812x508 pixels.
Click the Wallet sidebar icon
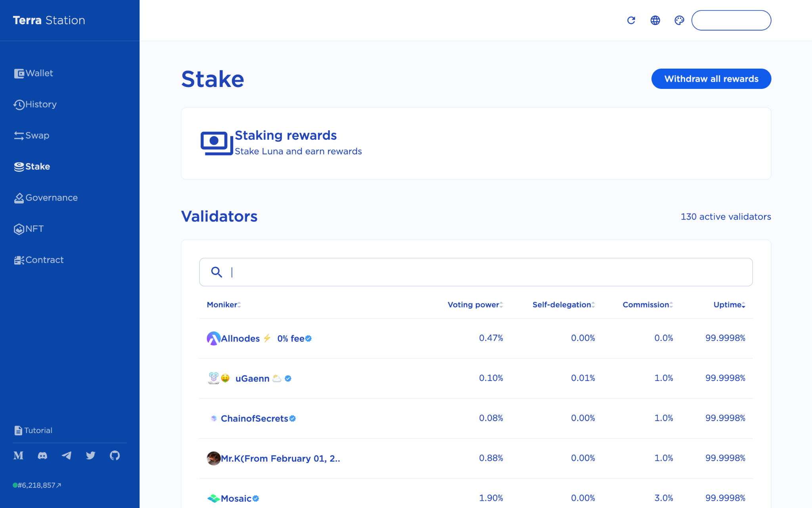coord(19,73)
